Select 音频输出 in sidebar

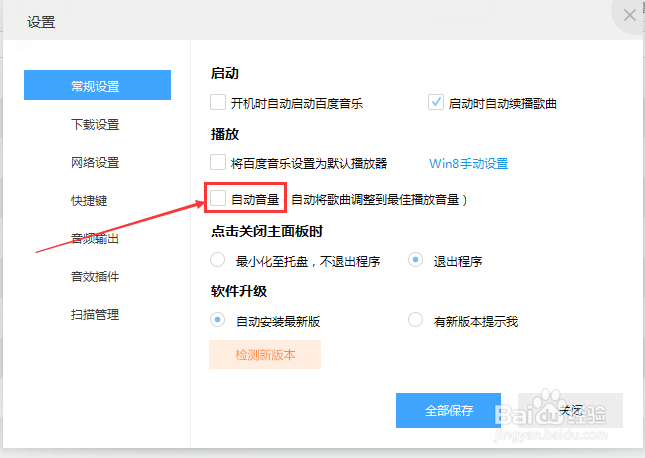[95, 239]
